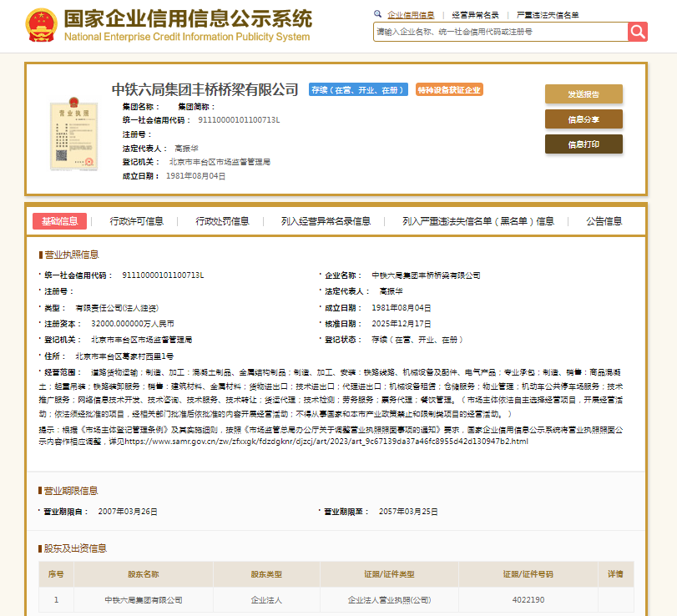Switch to 列入经营异常名录信息 tab
The image size is (677, 616).
click(326, 221)
